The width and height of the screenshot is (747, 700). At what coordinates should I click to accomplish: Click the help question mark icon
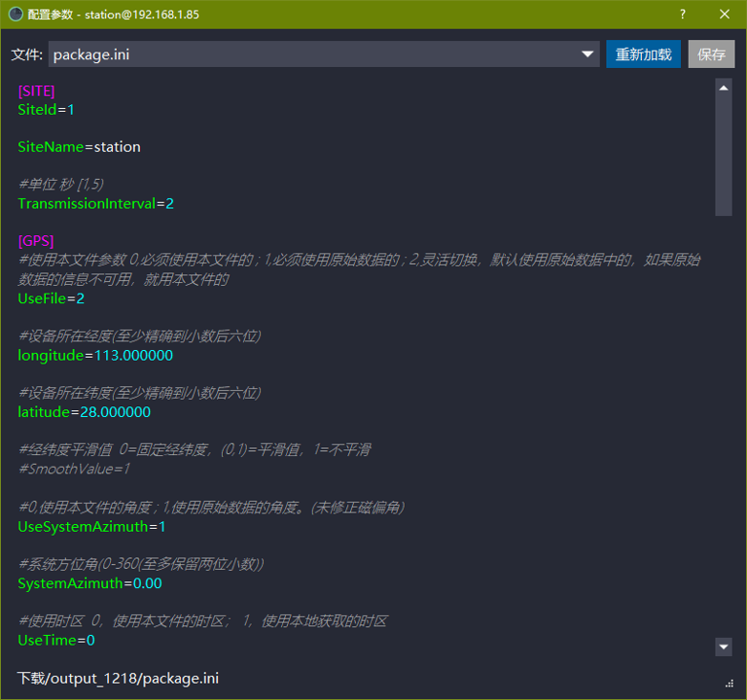[x=683, y=15]
